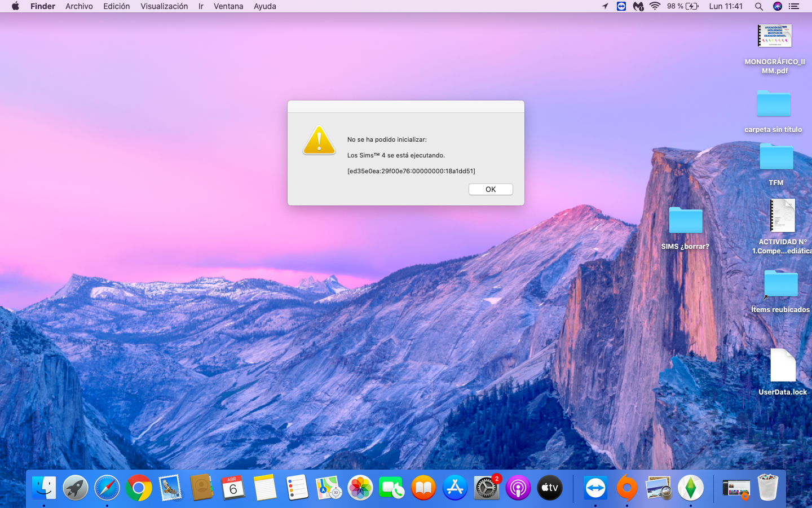Open Photos app in the Dock
Image resolution: width=812 pixels, height=508 pixels.
click(x=360, y=488)
